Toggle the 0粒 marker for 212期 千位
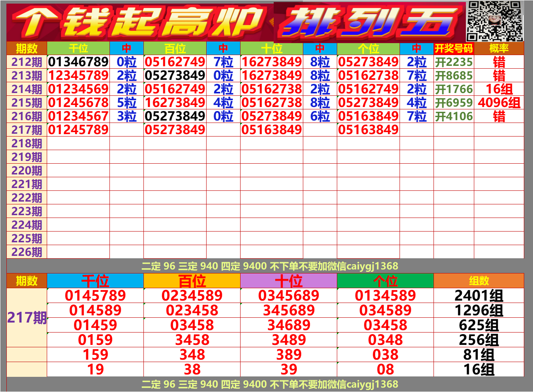Screen dimensions: 533x392 [125, 62]
